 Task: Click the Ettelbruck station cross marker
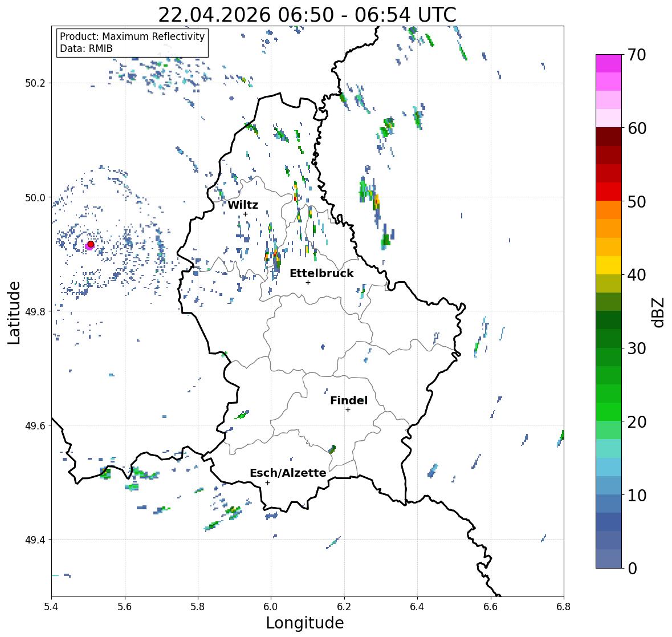click(x=308, y=282)
